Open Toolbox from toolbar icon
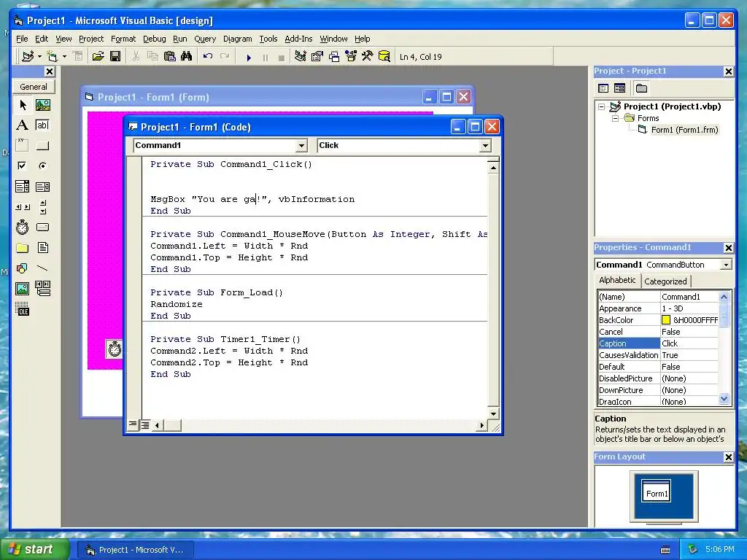This screenshot has width=747, height=560. click(368, 56)
